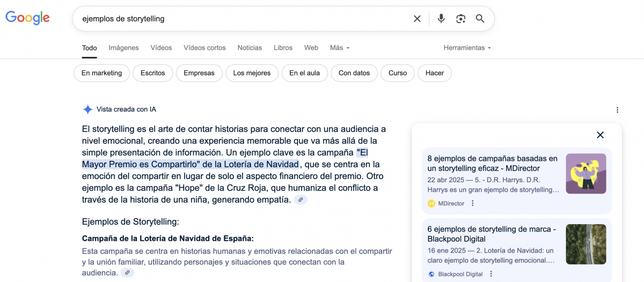The height and width of the screenshot is (282, 644).
Task: Open '8 ejemplos de campañas' MDirector result
Action: coord(493,164)
